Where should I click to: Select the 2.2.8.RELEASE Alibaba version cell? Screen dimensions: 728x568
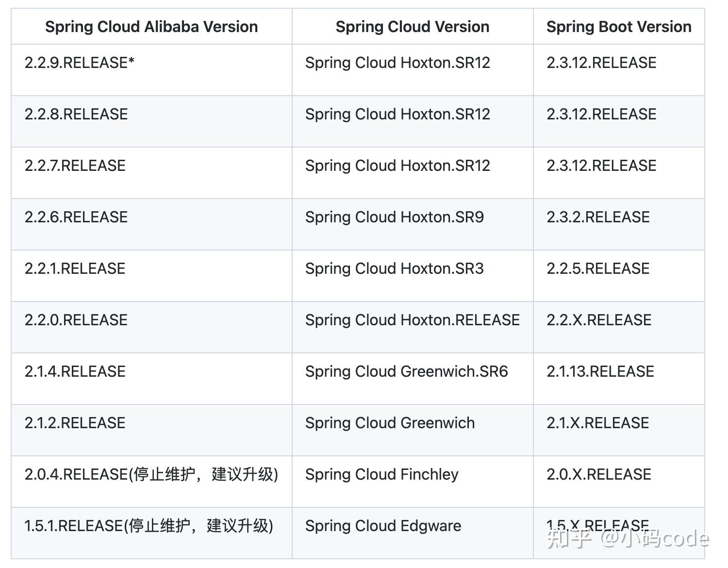click(76, 114)
